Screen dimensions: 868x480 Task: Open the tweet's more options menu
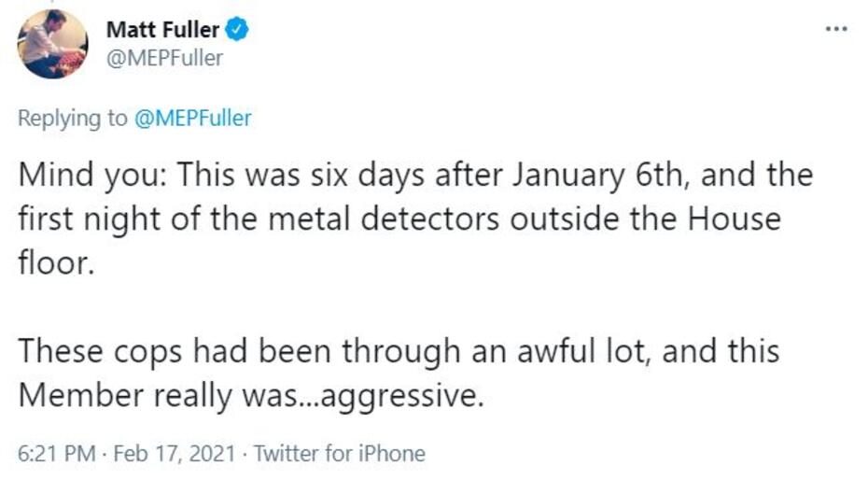pos(836,28)
